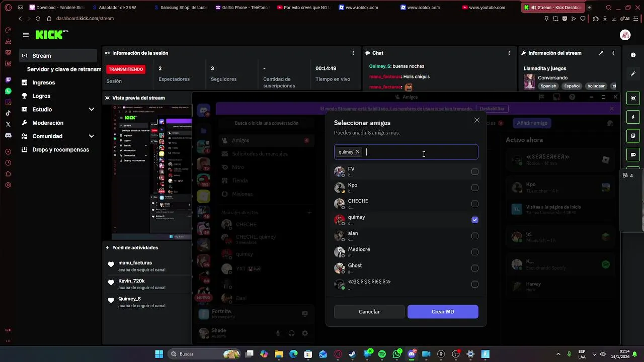Open Moderación in the sidebar
This screenshot has width=644, height=362.
[48, 123]
